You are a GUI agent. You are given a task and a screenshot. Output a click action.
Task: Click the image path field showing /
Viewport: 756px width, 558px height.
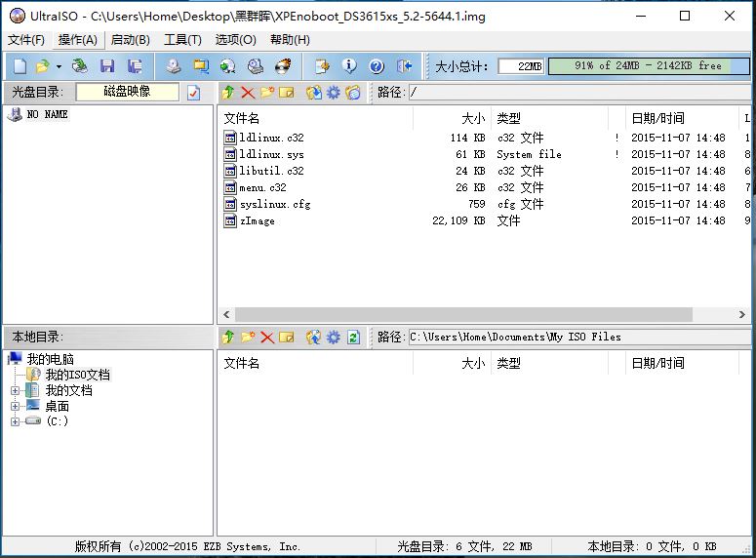point(580,92)
